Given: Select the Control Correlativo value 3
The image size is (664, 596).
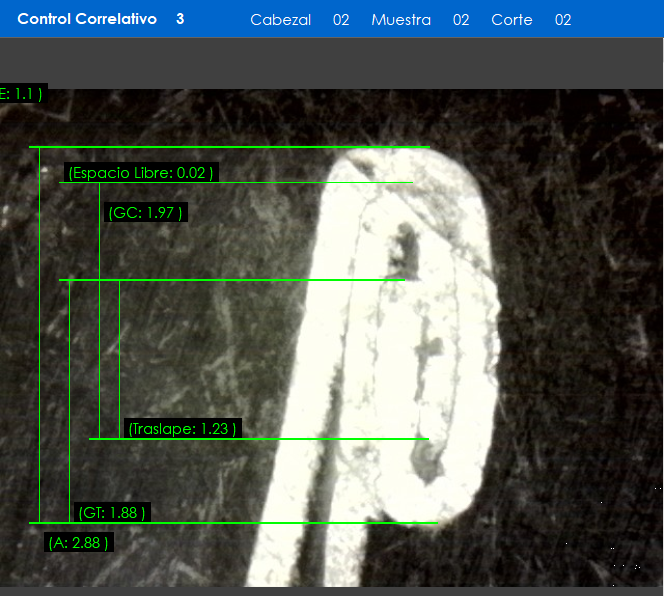Looking at the screenshot, I should click(x=180, y=19).
